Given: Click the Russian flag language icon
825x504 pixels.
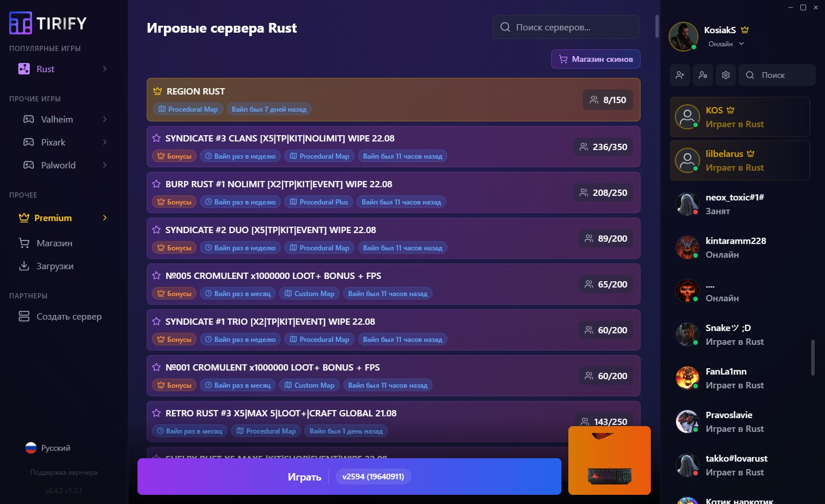Looking at the screenshot, I should [x=31, y=448].
